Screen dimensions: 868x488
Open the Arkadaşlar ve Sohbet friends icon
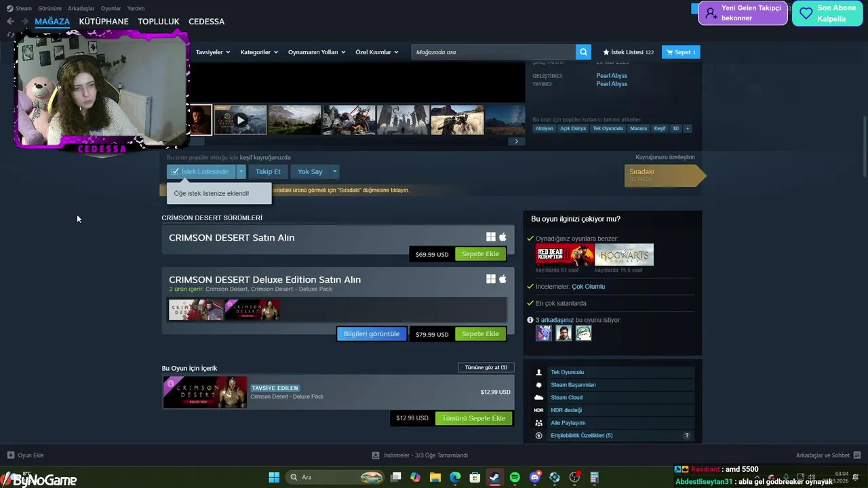[857, 455]
